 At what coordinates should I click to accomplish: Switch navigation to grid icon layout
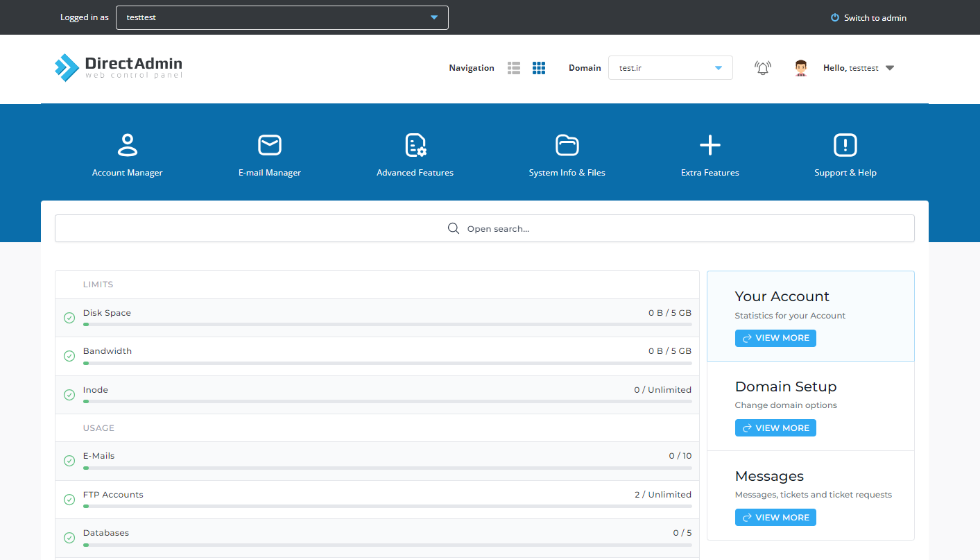539,68
